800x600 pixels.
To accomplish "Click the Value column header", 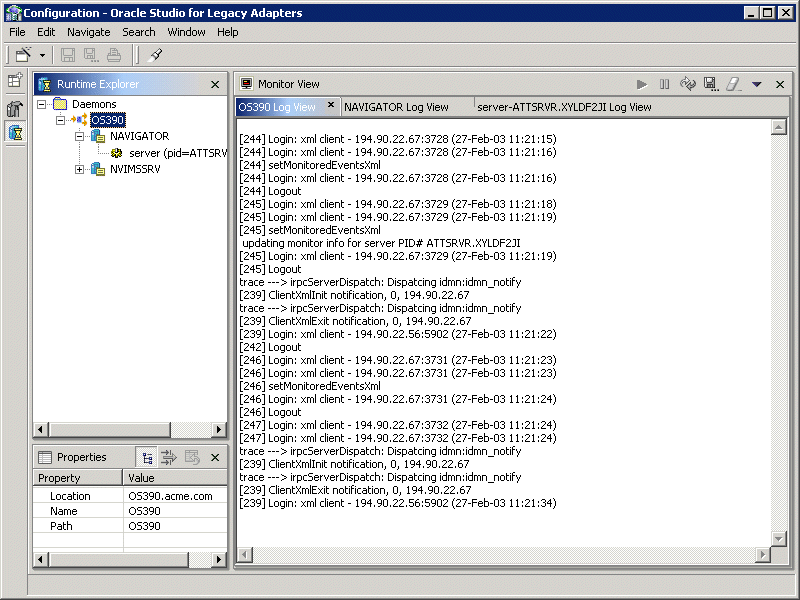I will coord(176,478).
